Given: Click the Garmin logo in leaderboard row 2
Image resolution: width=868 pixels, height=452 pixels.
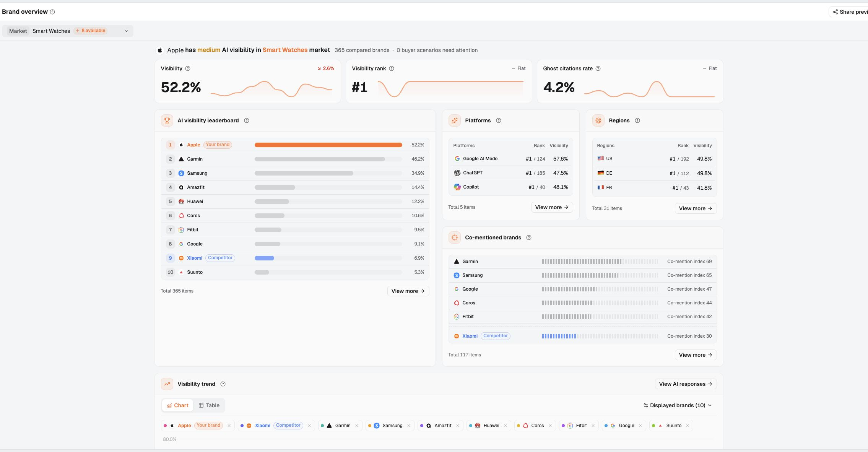Looking at the screenshot, I should pos(181,159).
